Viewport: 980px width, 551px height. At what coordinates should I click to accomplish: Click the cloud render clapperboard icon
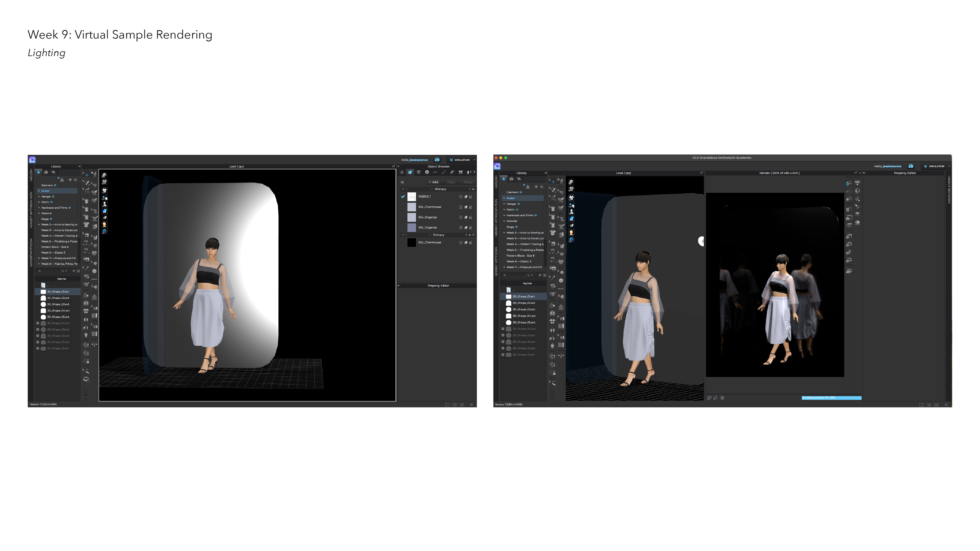pos(849,271)
